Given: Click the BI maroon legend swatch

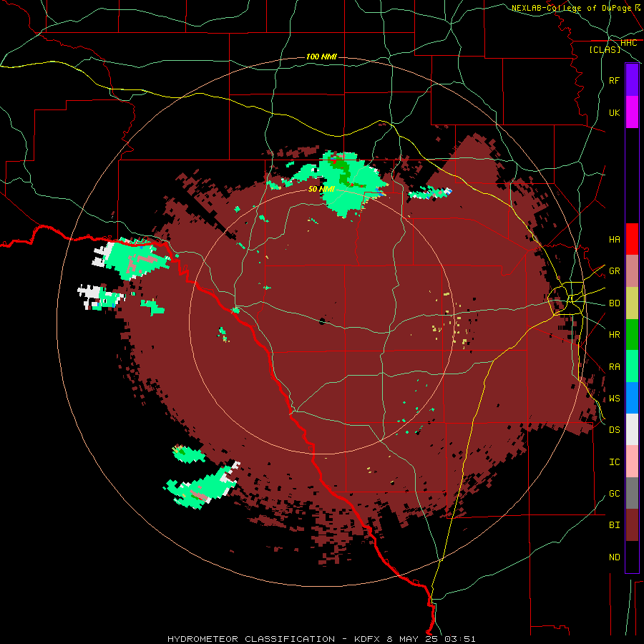Looking at the screenshot, I should (x=632, y=525).
